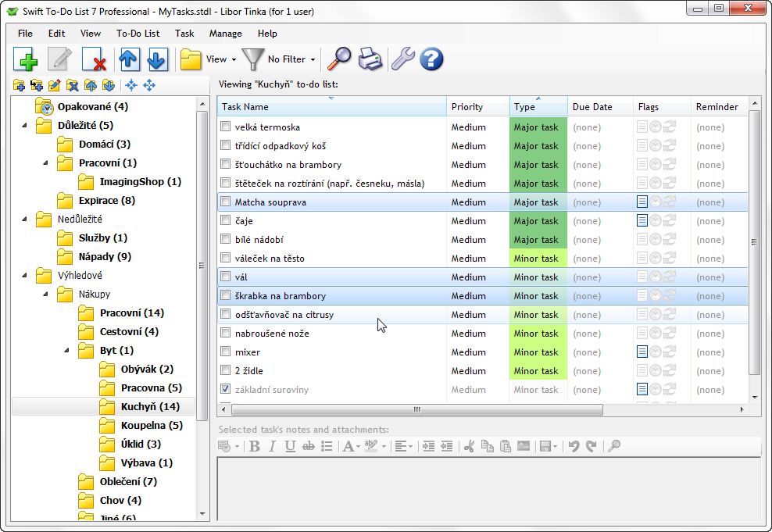The height and width of the screenshot is (532, 772).
Task: Move task down with blue arrow
Action: pos(157,59)
